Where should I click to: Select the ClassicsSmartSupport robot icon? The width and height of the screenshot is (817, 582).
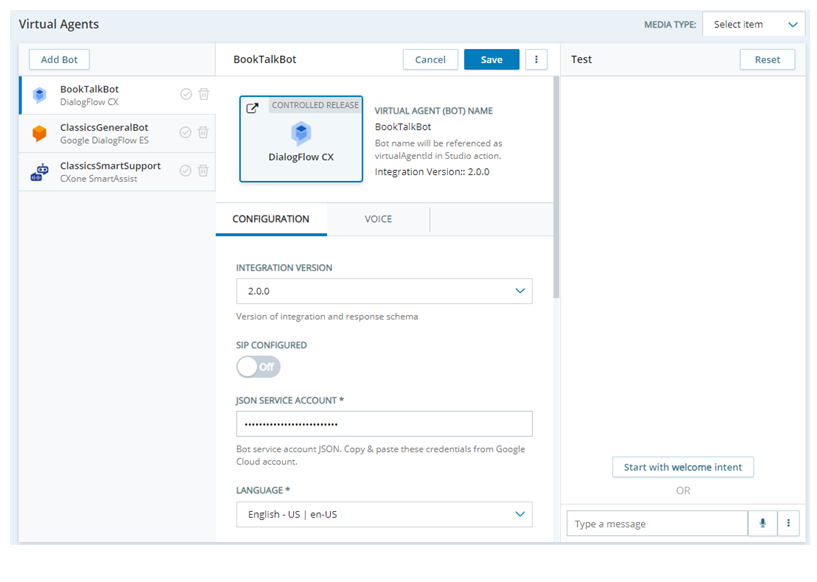click(38, 170)
